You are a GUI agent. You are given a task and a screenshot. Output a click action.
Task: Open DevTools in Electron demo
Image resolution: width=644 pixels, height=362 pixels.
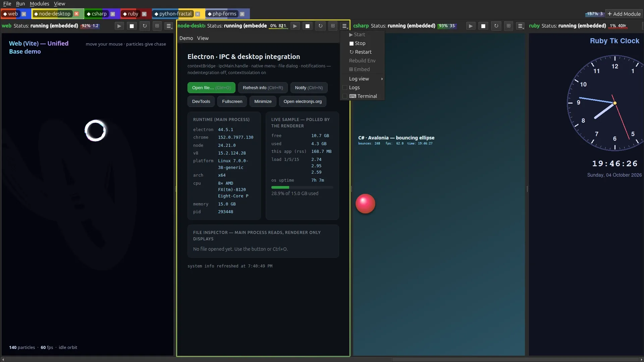[201, 102]
